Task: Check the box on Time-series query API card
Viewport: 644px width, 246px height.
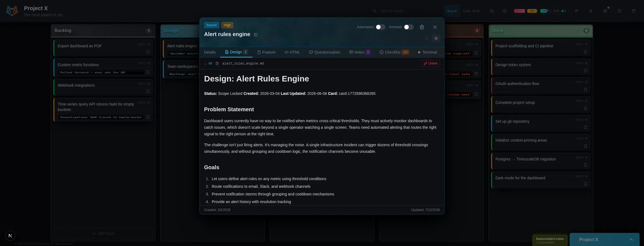Action: pos(148,117)
